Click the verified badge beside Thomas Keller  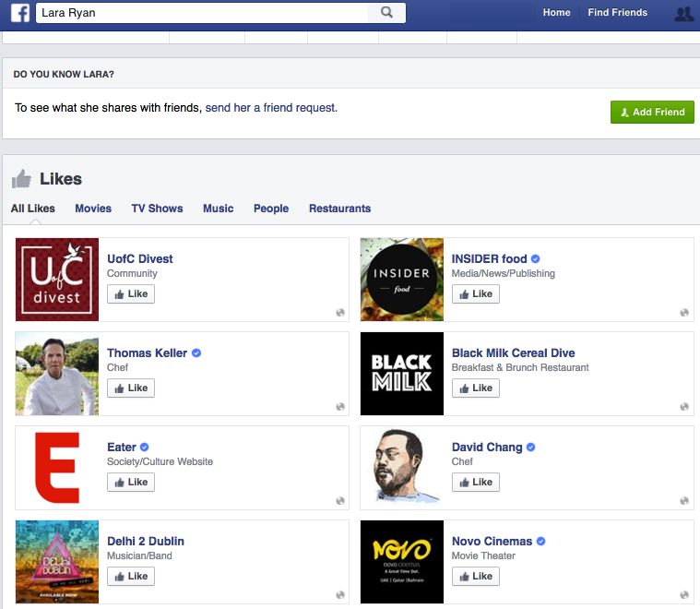pos(196,353)
